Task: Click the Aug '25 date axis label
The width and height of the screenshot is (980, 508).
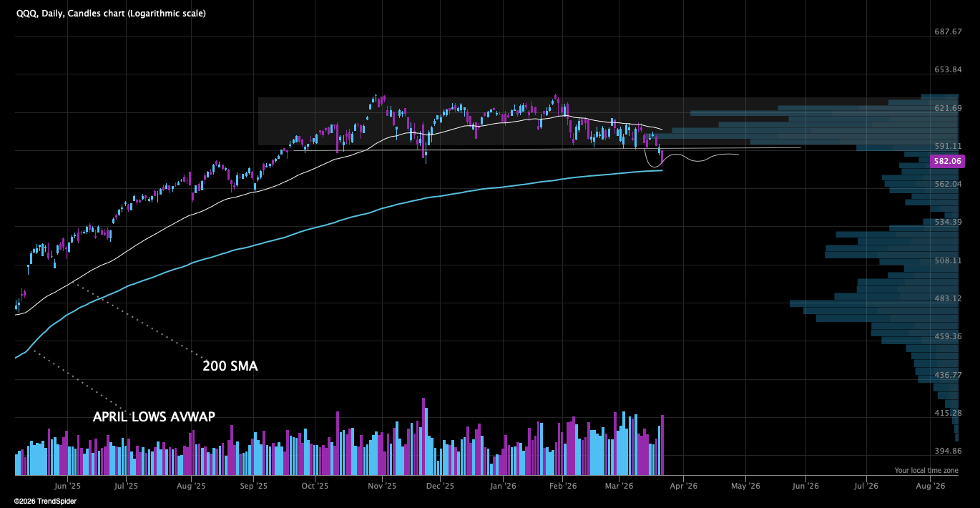Action: coord(191,486)
